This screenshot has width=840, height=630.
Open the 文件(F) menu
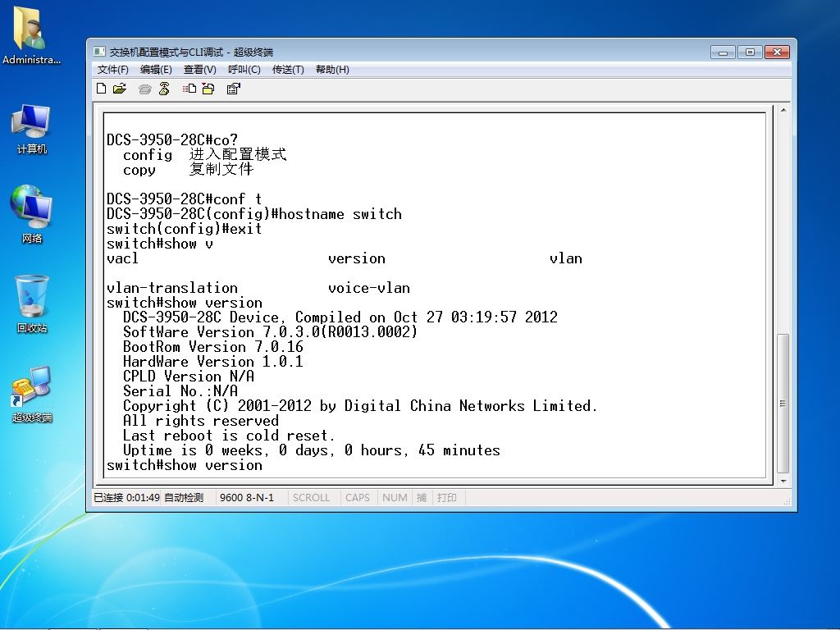coord(112,70)
